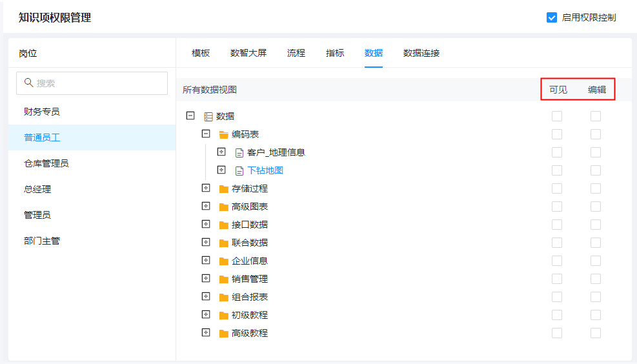This screenshot has width=637, height=364.
Task: Expand the 接口数据 folder node
Action: pos(206,225)
